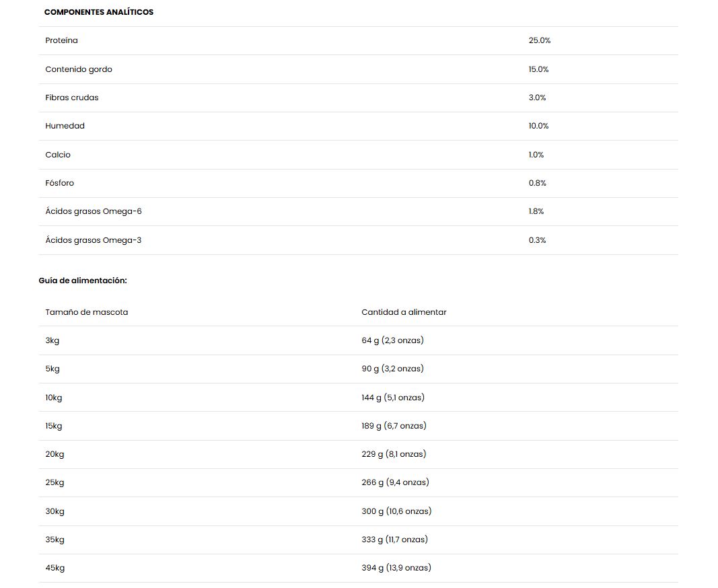Click the 90 g (3,2 onzas) amount
Image resolution: width=718 pixels, height=588 pixels.
(x=393, y=369)
